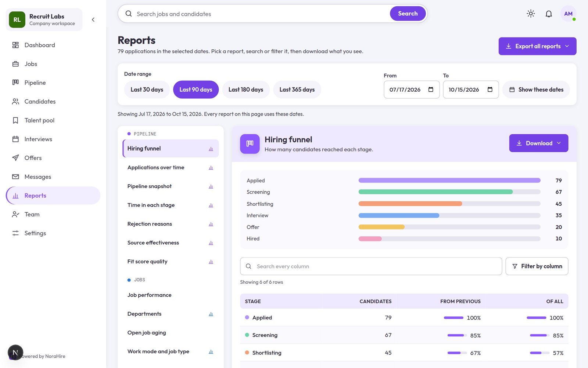Image resolution: width=588 pixels, height=368 pixels.
Task: Click the chart icon beside Fit score quality
Action: click(x=211, y=262)
